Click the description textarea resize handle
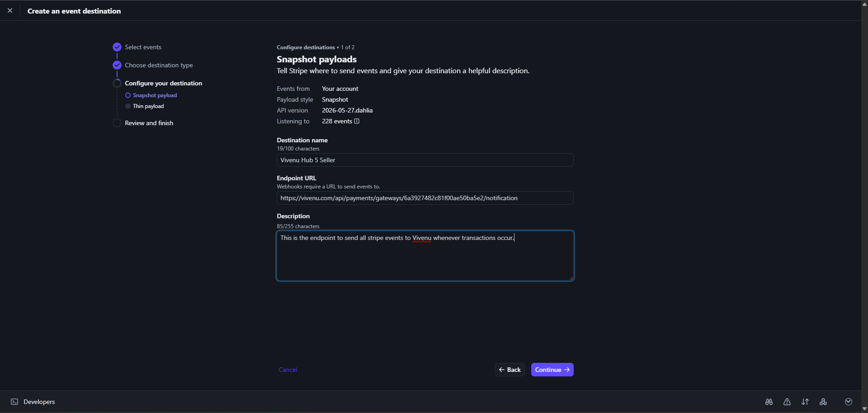This screenshot has width=868, height=413. (x=571, y=278)
